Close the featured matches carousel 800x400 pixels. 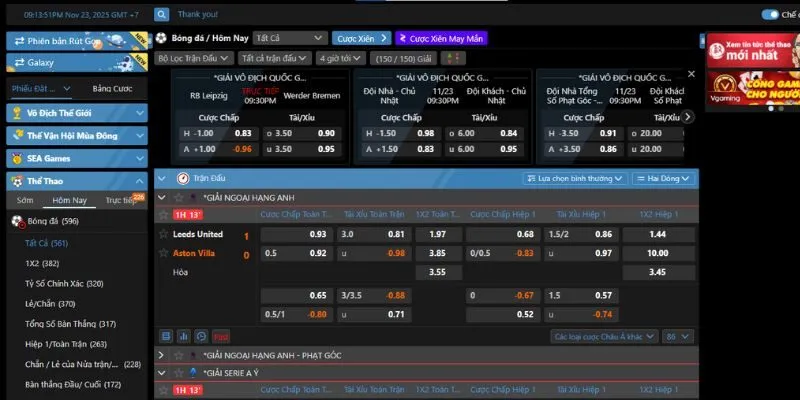tap(690, 74)
